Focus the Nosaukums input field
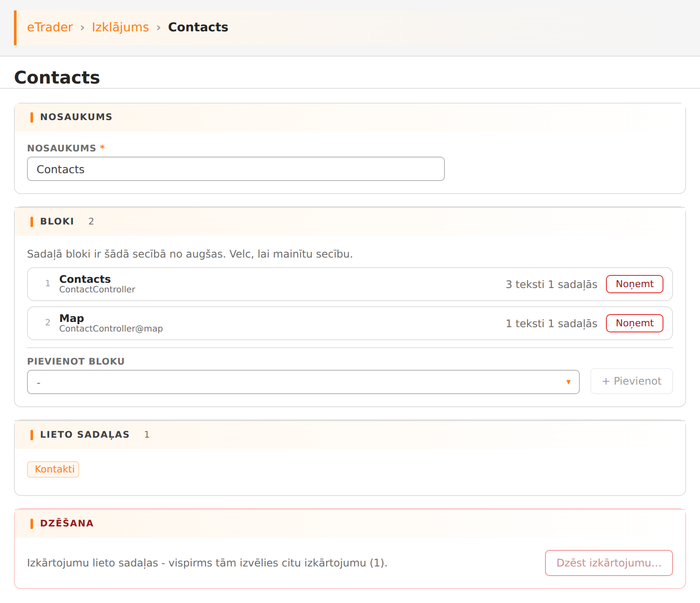This screenshot has height=603, width=700. (236, 169)
